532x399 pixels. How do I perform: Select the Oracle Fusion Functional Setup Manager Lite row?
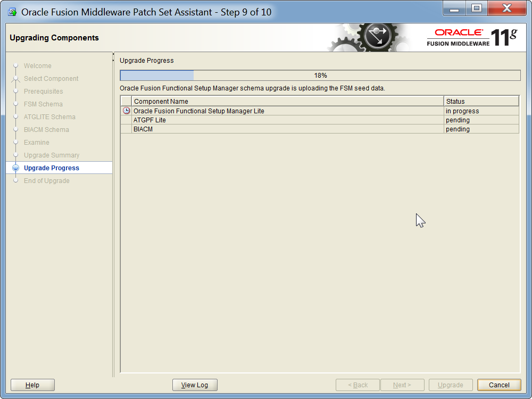[x=320, y=111]
